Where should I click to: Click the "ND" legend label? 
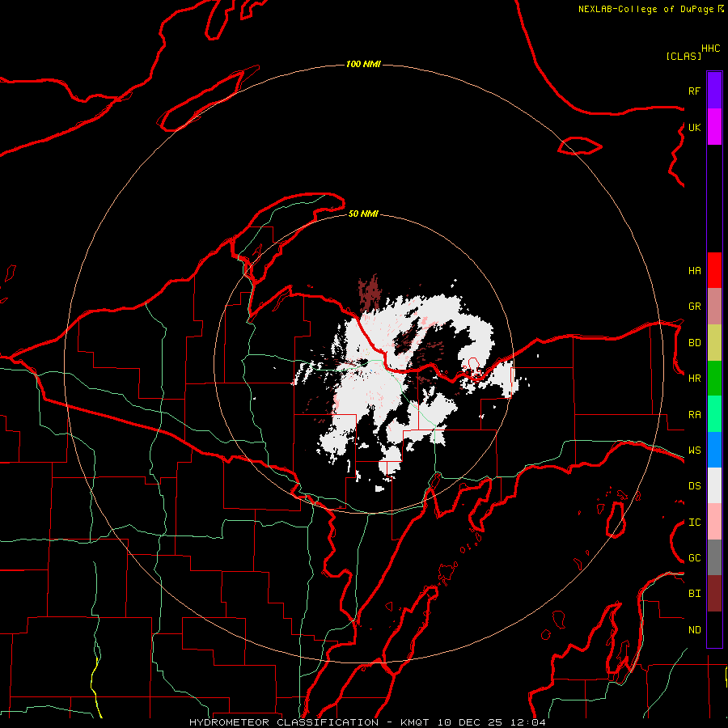click(694, 630)
